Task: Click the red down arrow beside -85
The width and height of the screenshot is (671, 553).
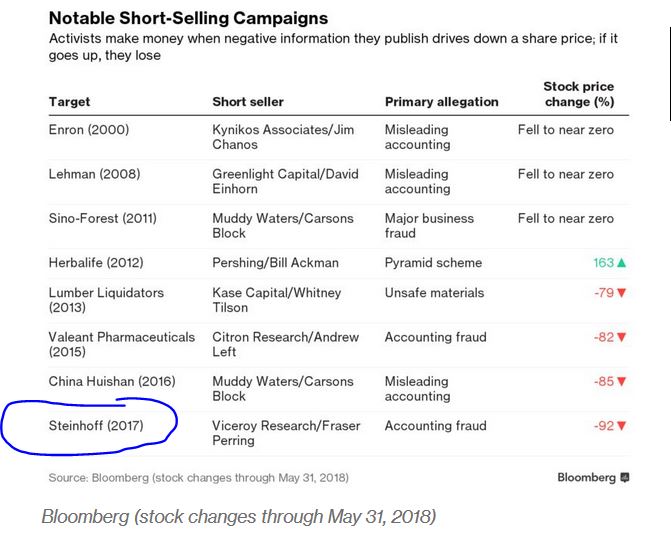Action: pyautogui.click(x=622, y=381)
